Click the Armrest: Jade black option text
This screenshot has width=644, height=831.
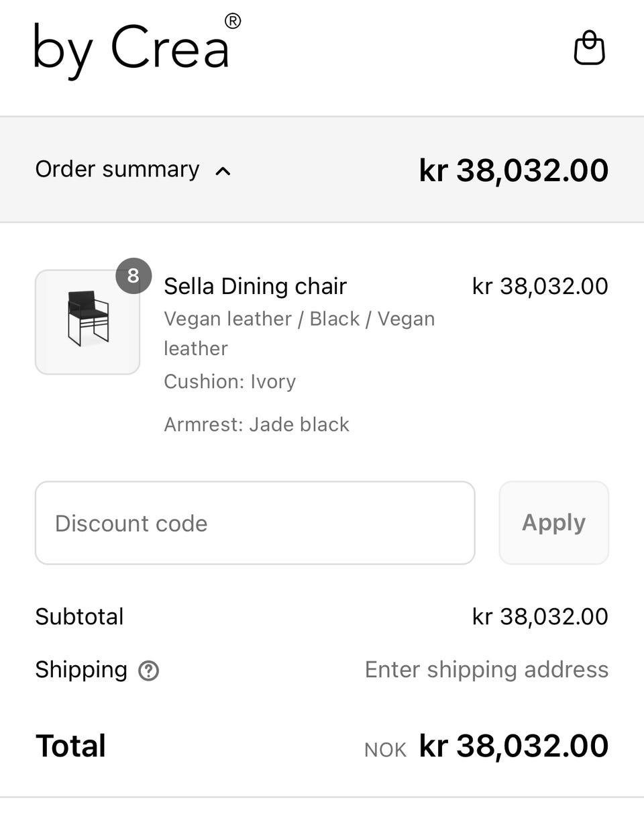click(x=256, y=424)
